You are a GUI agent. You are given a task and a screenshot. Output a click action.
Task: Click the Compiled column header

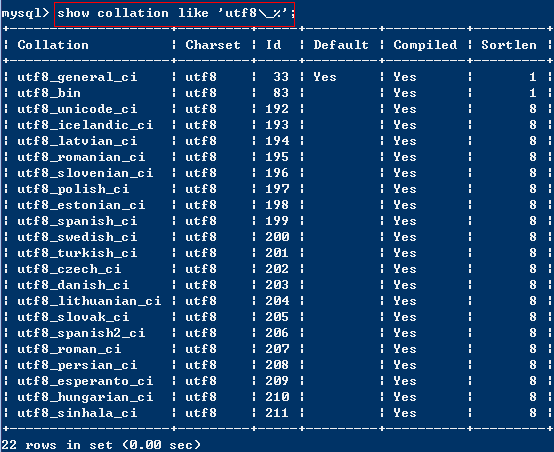click(425, 45)
